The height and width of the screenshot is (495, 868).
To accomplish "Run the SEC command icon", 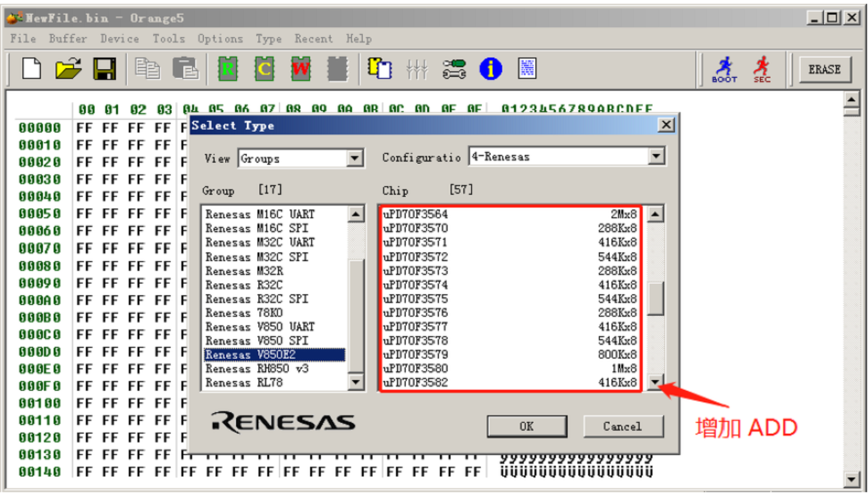I will pyautogui.click(x=762, y=70).
